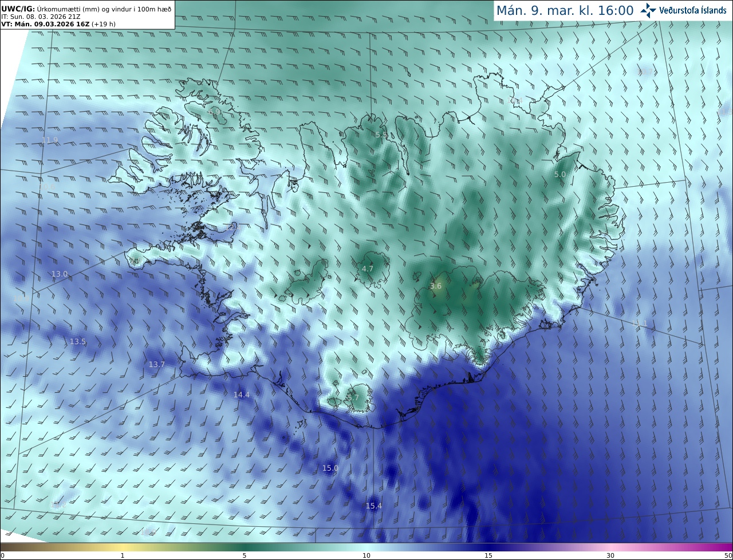This screenshot has height=560, width=733.
Task: Click the Veðurstofa Íslands logo emblem
Action: coord(648,10)
